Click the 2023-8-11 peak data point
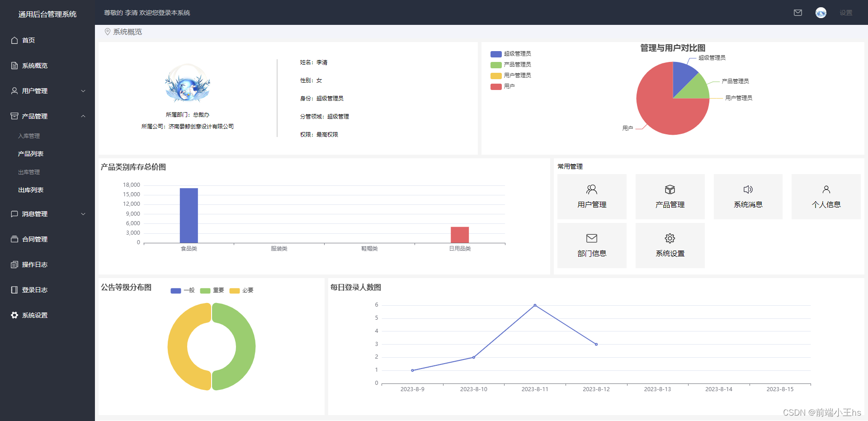The image size is (868, 421). click(x=535, y=305)
